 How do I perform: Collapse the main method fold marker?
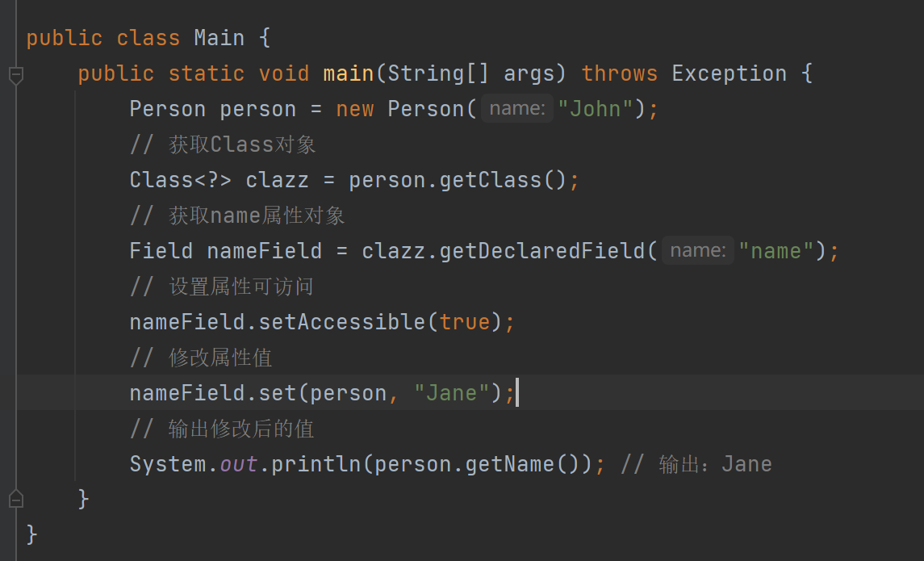coord(15,75)
